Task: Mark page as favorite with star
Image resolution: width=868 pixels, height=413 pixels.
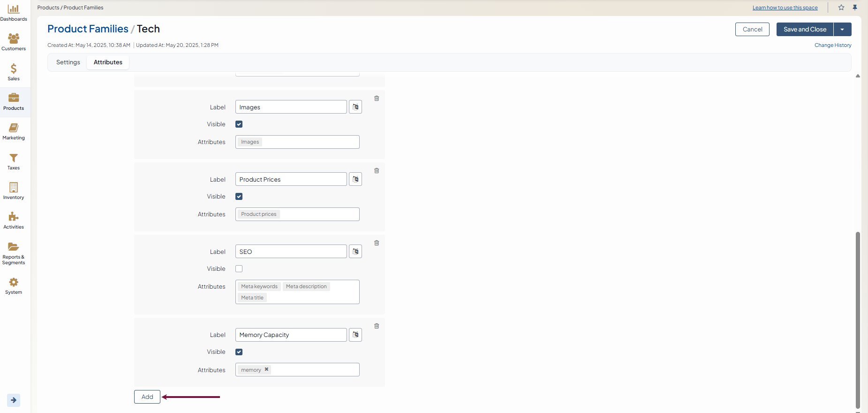Action: point(841,8)
